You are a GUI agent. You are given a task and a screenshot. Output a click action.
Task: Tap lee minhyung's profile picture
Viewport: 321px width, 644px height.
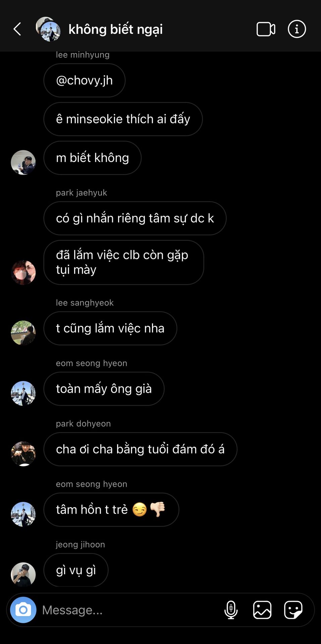pos(23,162)
